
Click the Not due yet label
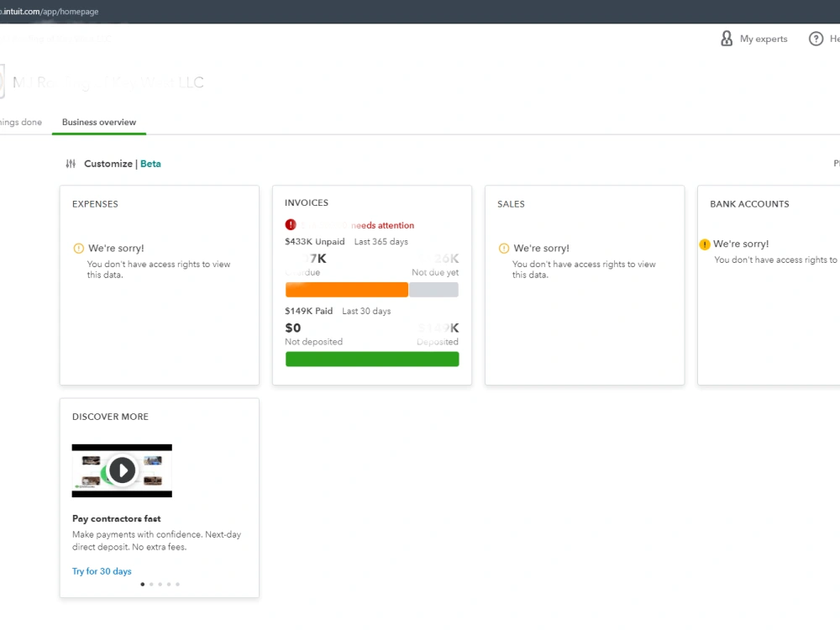click(435, 272)
